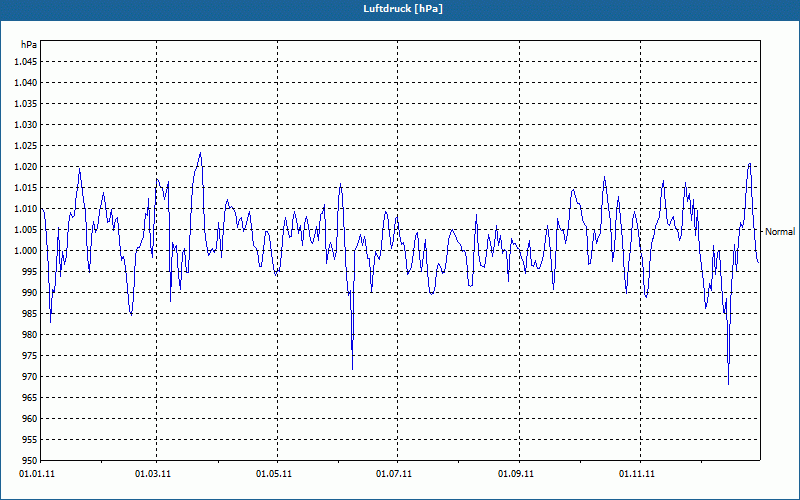Click the Normal pressure marker label
Image resolution: width=800 pixels, height=500 pixels.
(x=780, y=232)
